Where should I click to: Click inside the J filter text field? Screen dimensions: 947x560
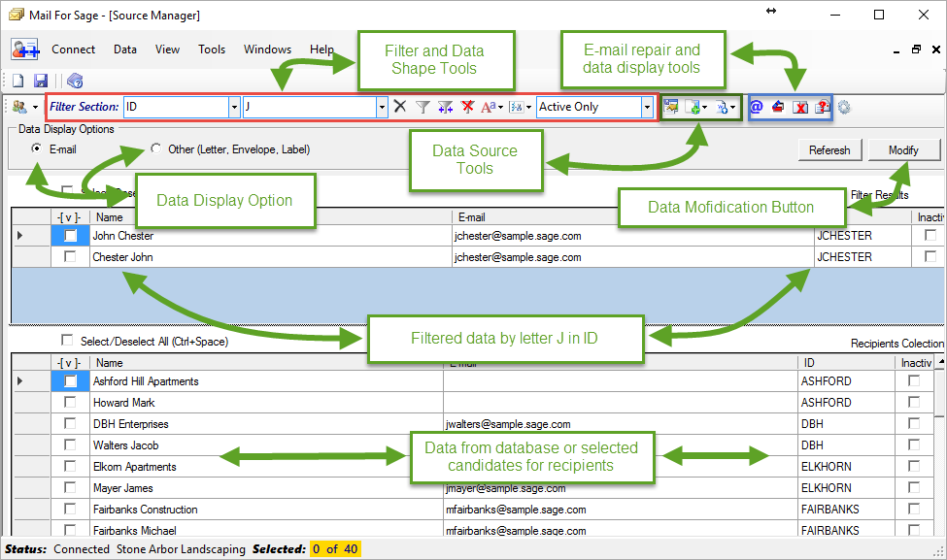(x=310, y=108)
